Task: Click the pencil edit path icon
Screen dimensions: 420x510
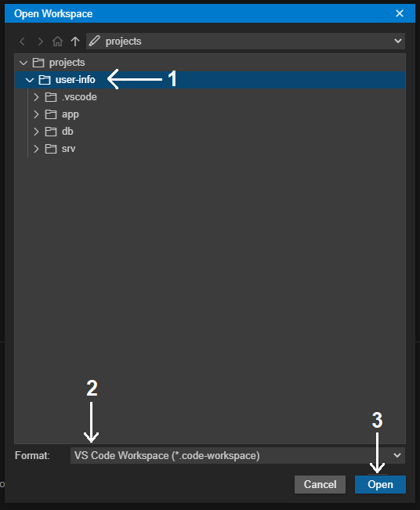Action: (94, 41)
